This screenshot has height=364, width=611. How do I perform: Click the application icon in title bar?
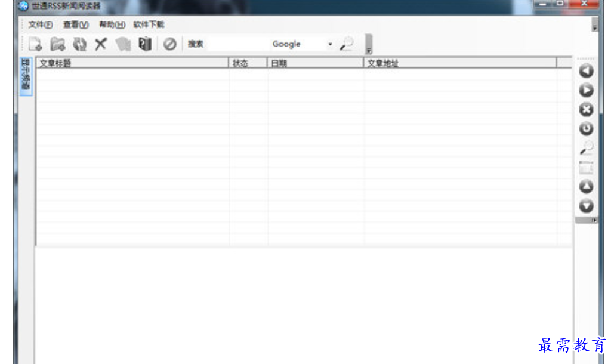(24, 6)
